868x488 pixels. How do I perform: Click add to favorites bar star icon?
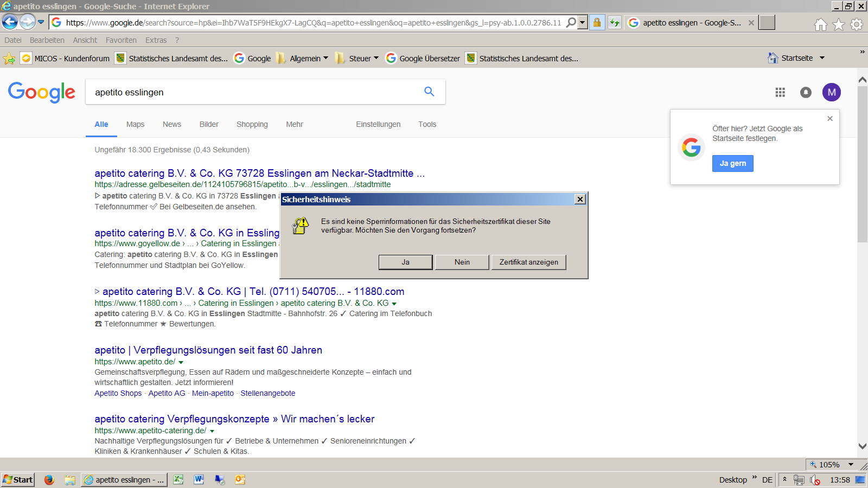coord(9,58)
